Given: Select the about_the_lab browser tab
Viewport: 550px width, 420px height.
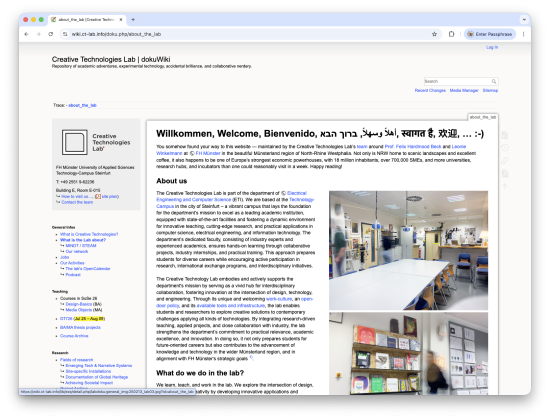Looking at the screenshot, I should point(86,20).
